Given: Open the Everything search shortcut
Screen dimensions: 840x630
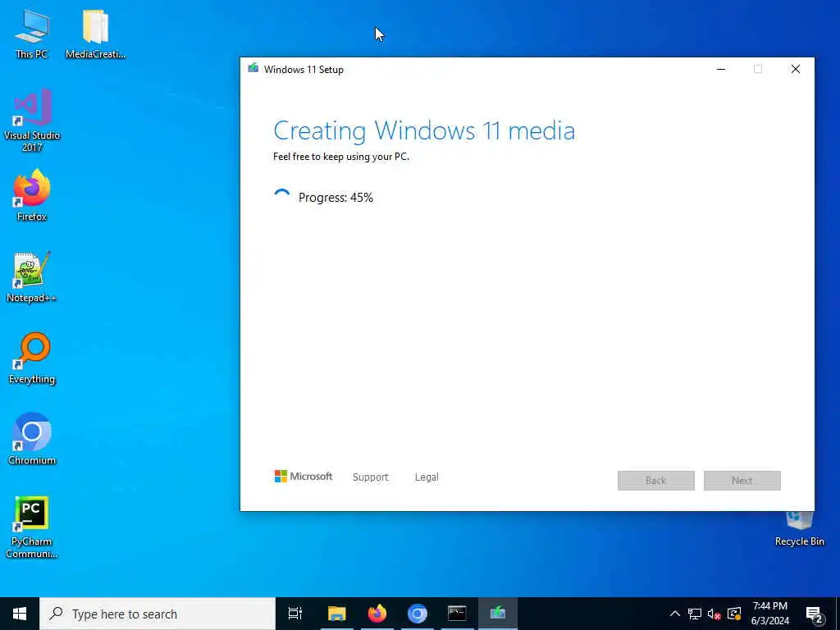Looking at the screenshot, I should pyautogui.click(x=32, y=358).
